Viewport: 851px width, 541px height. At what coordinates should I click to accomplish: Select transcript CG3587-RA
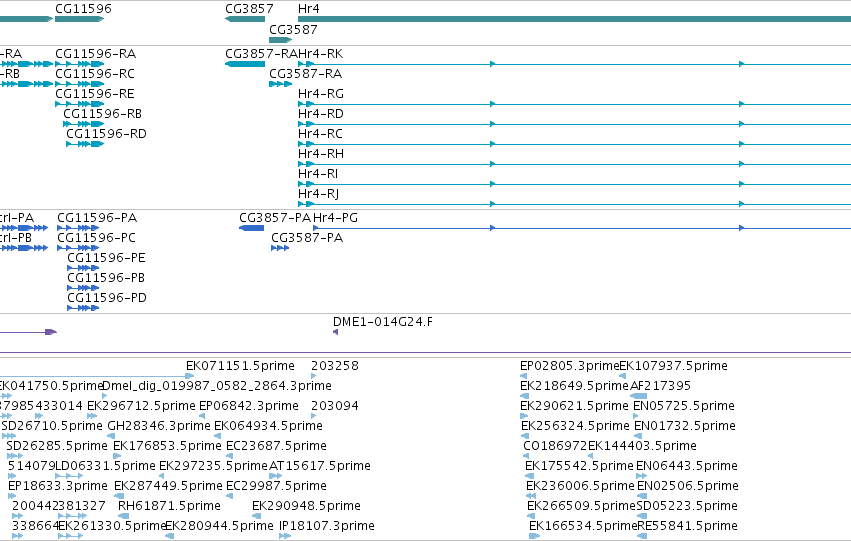pos(306,74)
